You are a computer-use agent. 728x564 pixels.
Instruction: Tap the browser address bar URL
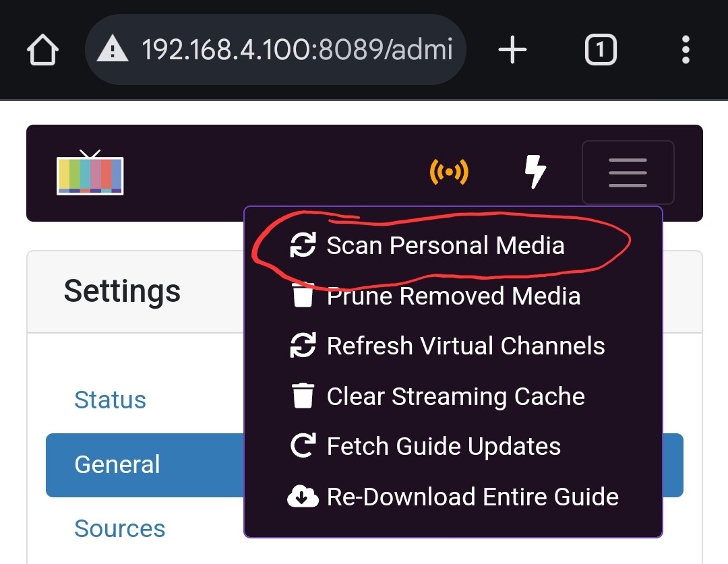297,51
